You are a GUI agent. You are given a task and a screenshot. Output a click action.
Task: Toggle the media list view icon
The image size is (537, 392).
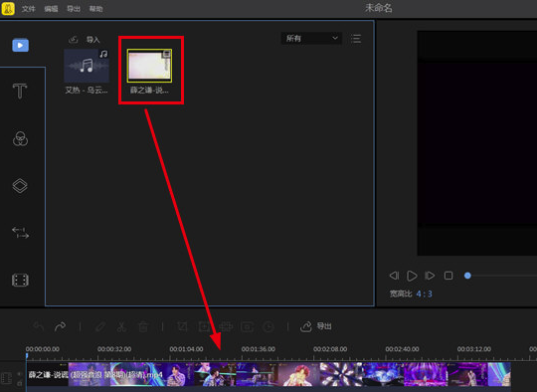click(356, 39)
